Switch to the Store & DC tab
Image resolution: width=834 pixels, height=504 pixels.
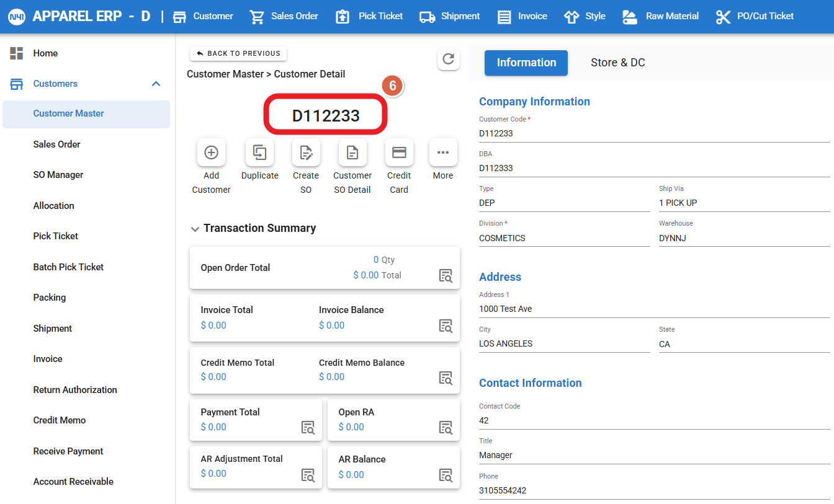point(617,63)
